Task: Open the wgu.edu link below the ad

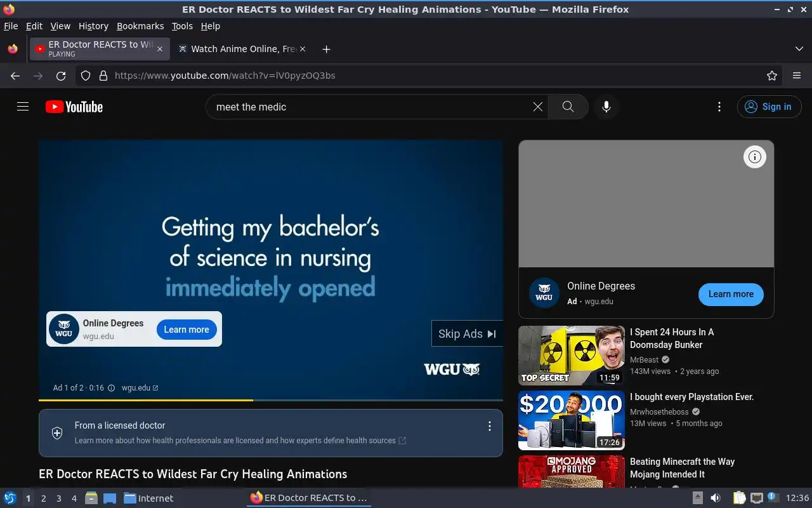Action: click(x=140, y=388)
